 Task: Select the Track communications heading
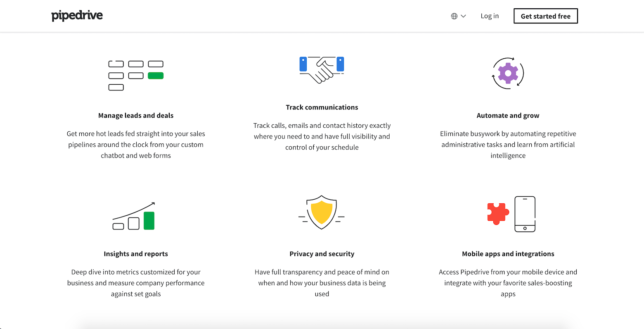click(x=322, y=107)
